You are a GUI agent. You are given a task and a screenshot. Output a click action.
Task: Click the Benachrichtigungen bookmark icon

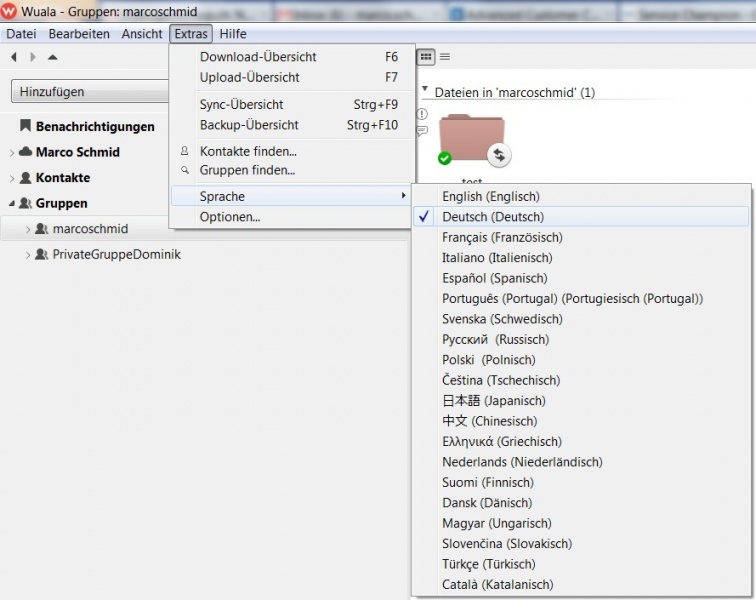25,125
